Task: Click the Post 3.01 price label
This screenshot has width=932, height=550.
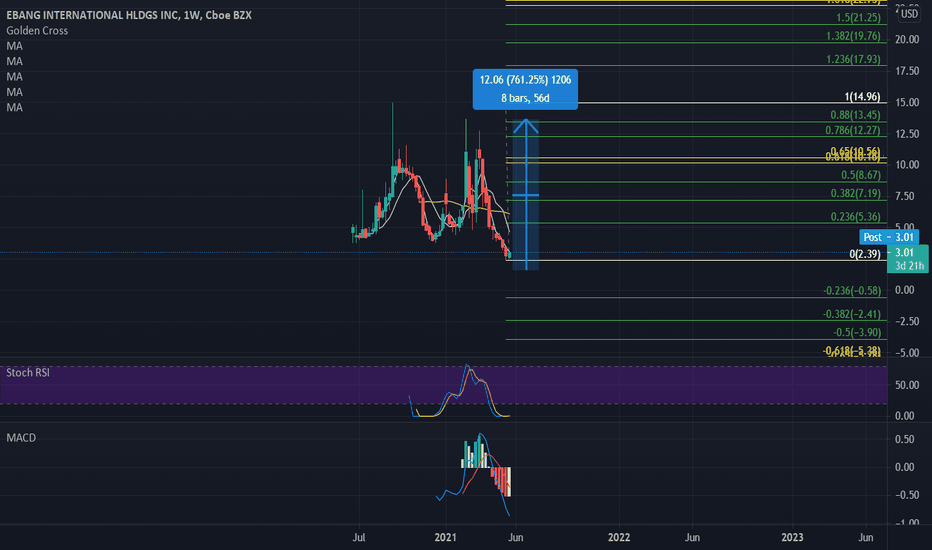Action: click(889, 237)
